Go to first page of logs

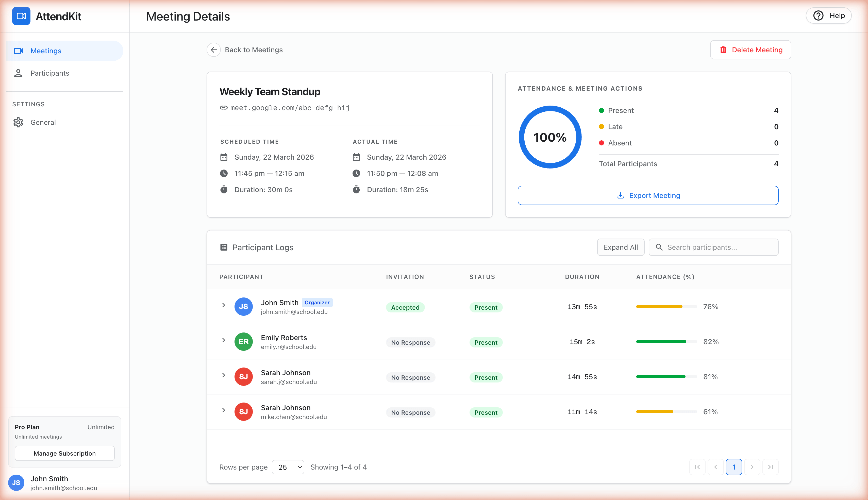pos(697,467)
